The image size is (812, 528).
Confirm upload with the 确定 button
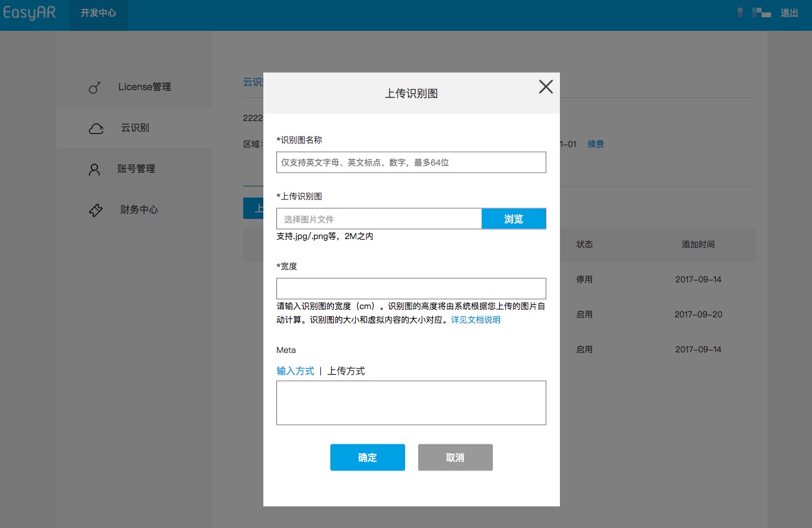367,457
